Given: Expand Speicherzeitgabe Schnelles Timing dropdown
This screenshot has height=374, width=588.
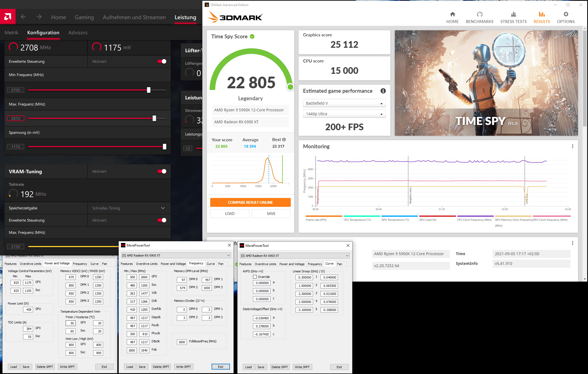Looking at the screenshot, I should pos(163,208).
